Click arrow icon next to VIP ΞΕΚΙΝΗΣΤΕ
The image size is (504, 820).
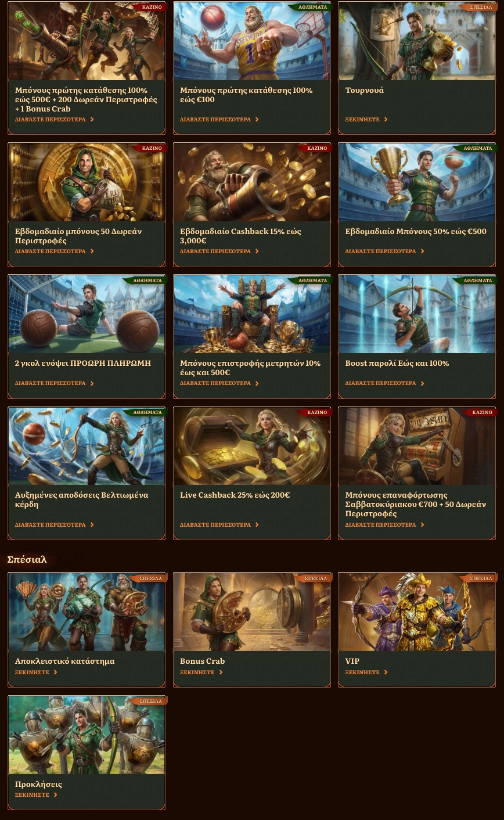pos(386,672)
